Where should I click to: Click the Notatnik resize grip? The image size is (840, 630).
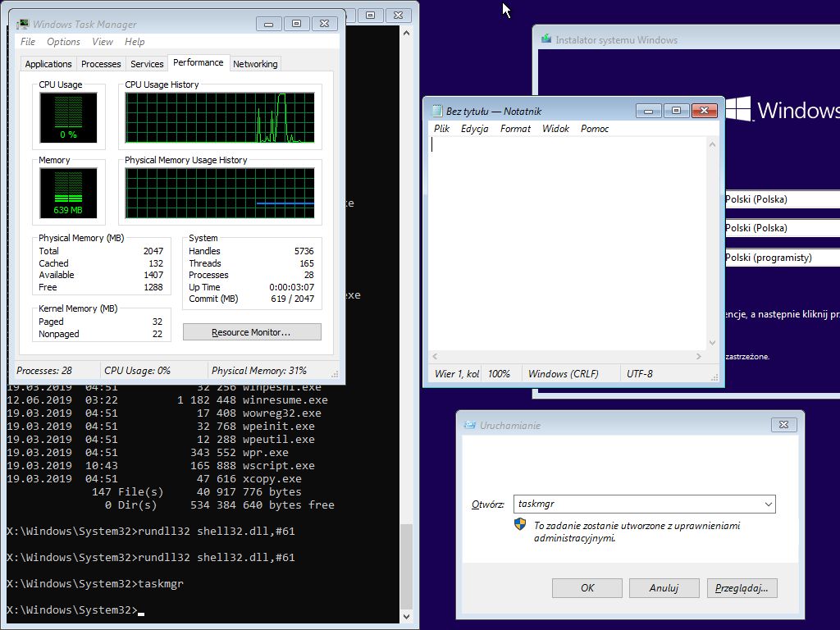coord(714,377)
